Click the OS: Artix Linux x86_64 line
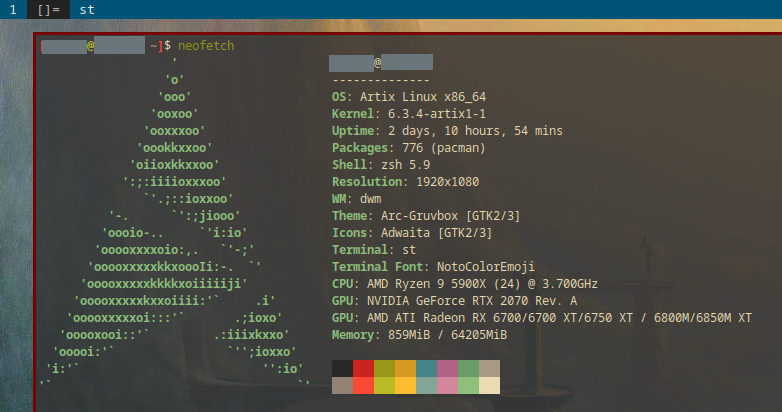 (409, 96)
